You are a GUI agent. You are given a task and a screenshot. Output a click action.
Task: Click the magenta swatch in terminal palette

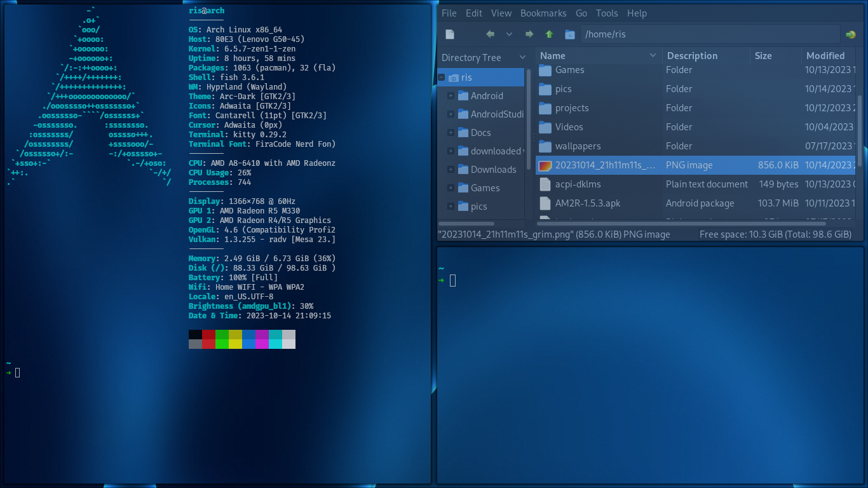click(262, 335)
